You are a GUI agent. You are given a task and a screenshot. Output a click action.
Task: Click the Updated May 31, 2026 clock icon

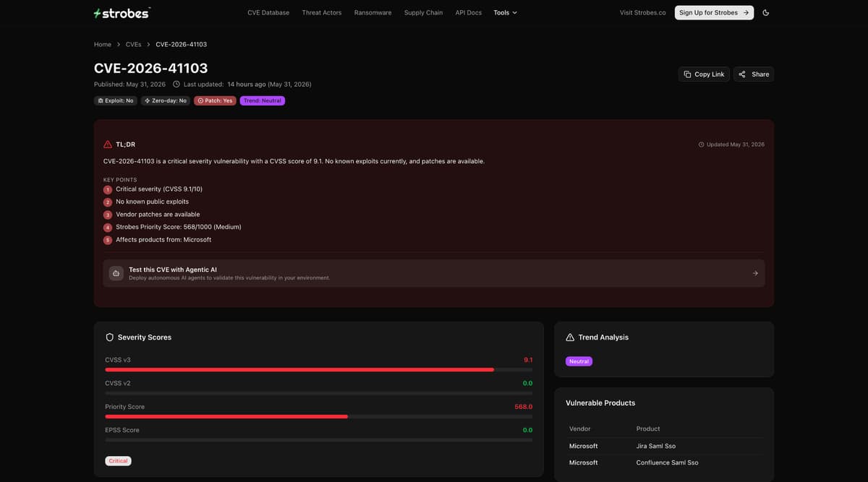[701, 145]
